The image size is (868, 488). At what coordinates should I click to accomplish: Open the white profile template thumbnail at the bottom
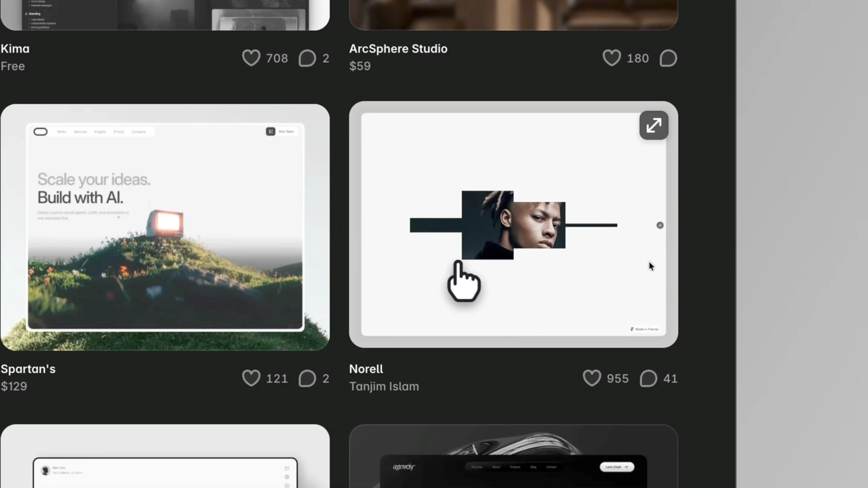[165, 456]
